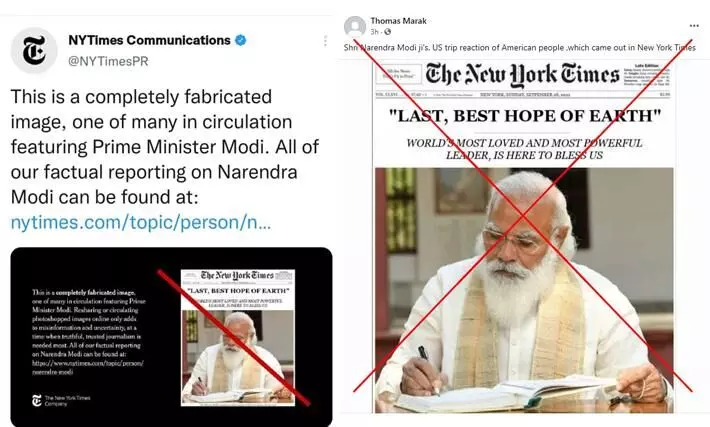Click the "LAST, BEST HOPE OF EARTH" headline
This screenshot has height=427, width=710.
click(525, 116)
